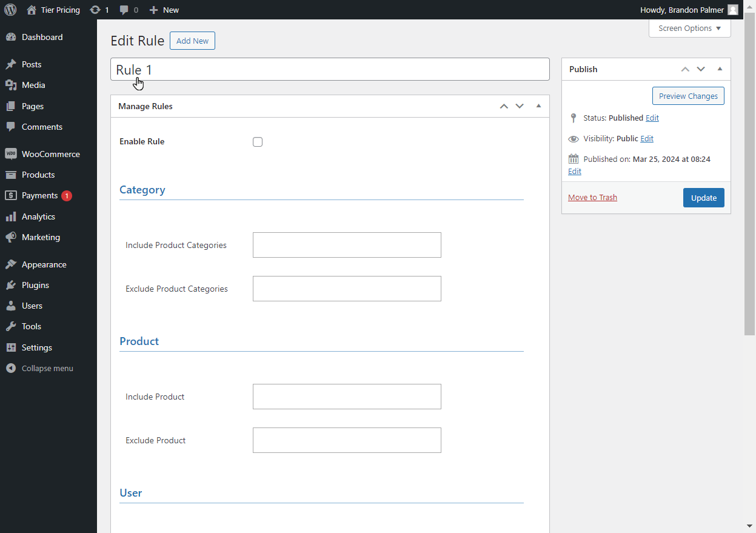Click the Appearance paintbrush icon
This screenshot has width=756, height=533.
tap(11, 264)
